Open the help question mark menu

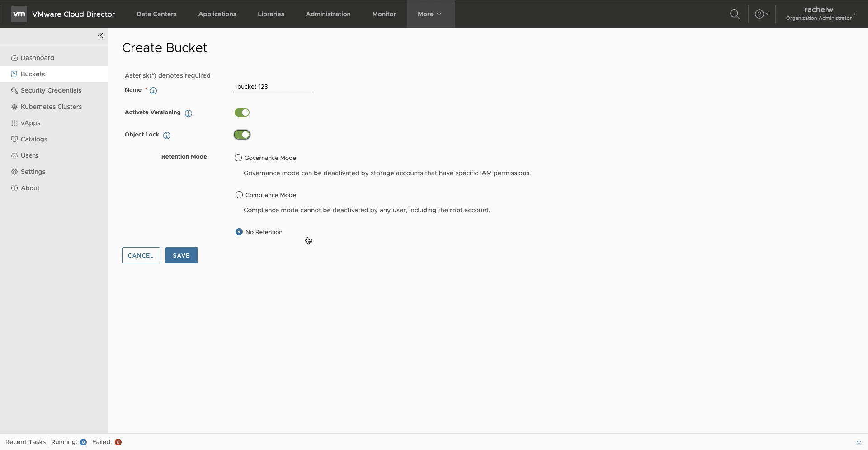(762, 14)
